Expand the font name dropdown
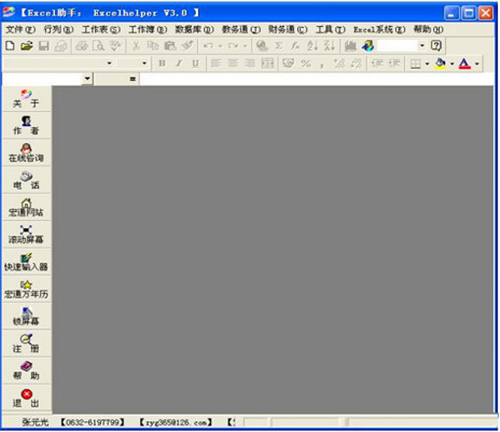Image resolution: width=500 pixels, height=432 pixels. (x=109, y=63)
